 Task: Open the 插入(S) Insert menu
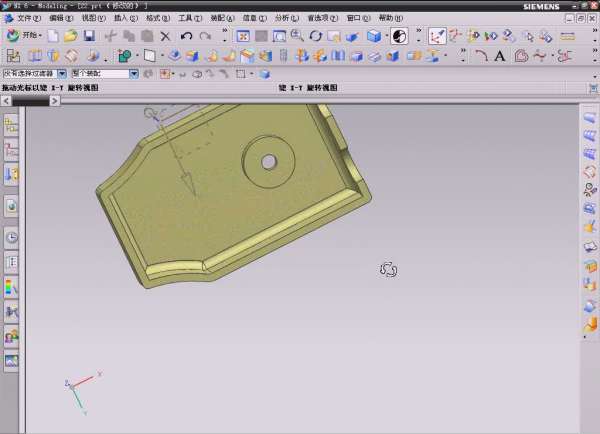tap(126, 18)
